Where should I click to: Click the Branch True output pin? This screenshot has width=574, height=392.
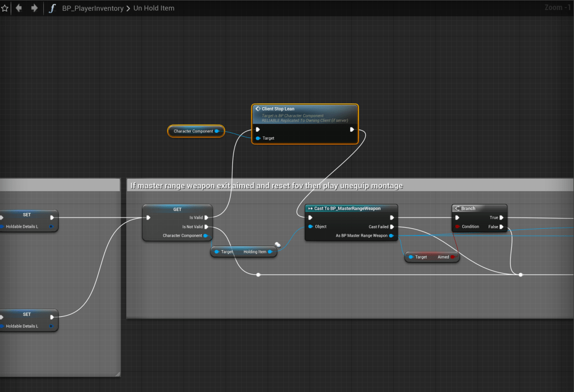point(502,218)
